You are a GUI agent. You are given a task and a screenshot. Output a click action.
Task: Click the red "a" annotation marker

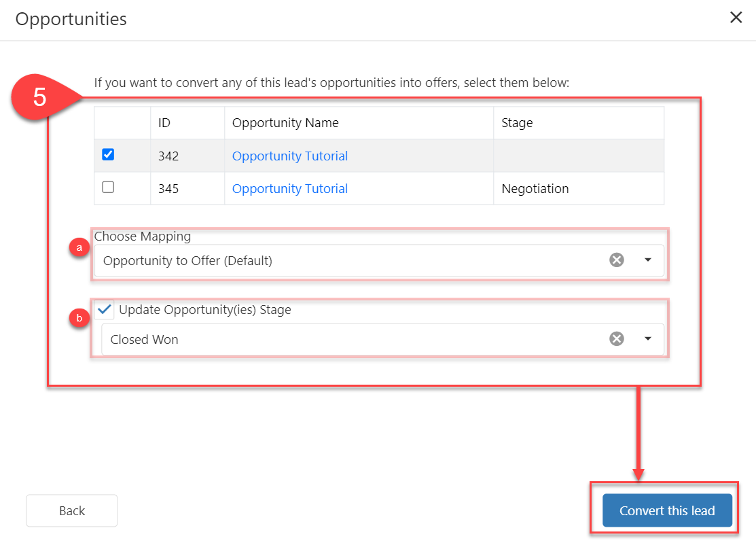click(79, 249)
